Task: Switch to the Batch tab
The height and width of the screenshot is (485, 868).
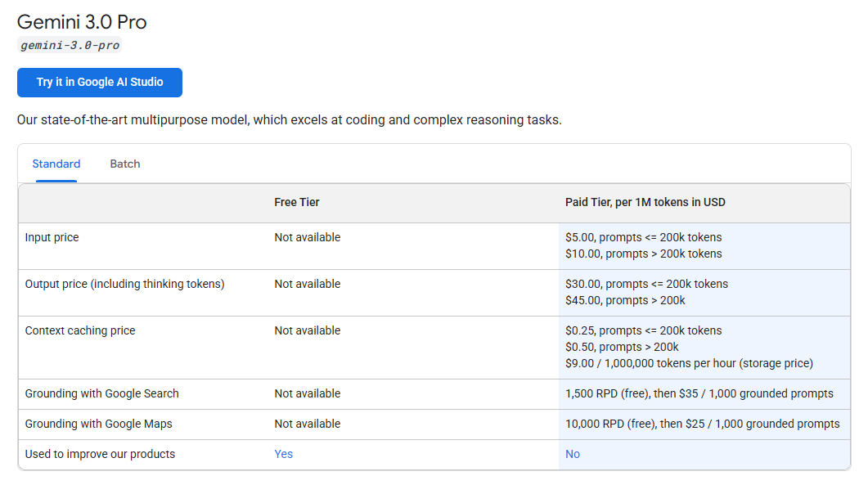Action: [x=125, y=164]
